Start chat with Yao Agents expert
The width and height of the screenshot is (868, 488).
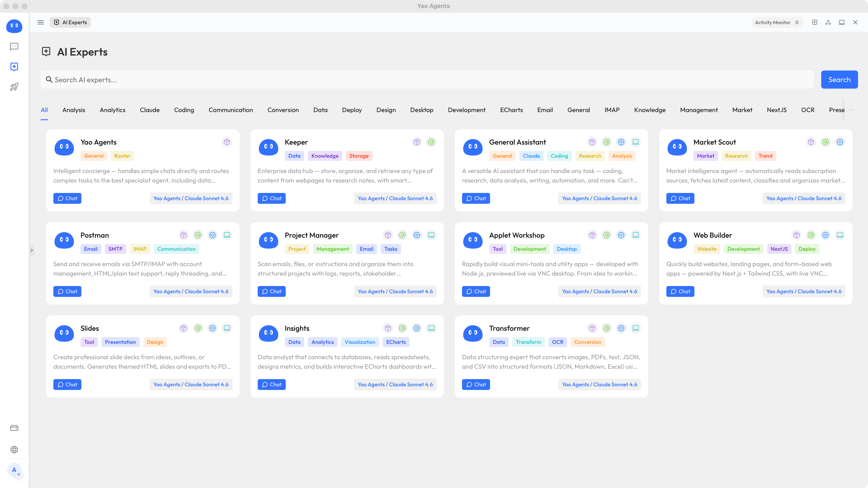point(67,198)
